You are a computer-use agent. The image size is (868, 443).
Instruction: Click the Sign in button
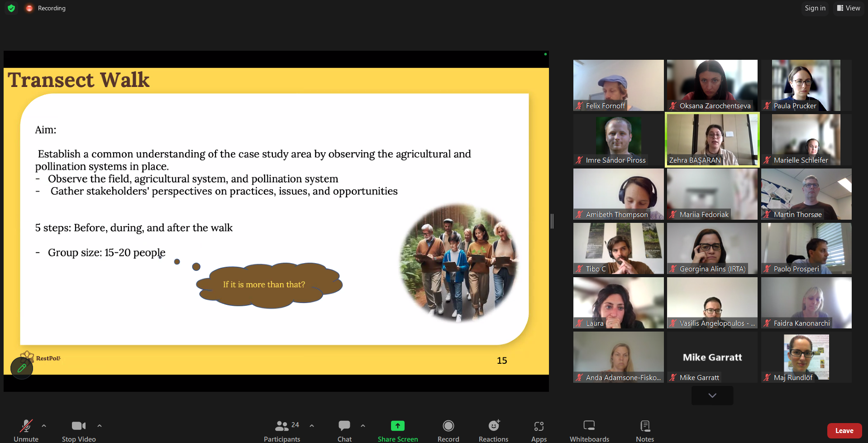(815, 8)
